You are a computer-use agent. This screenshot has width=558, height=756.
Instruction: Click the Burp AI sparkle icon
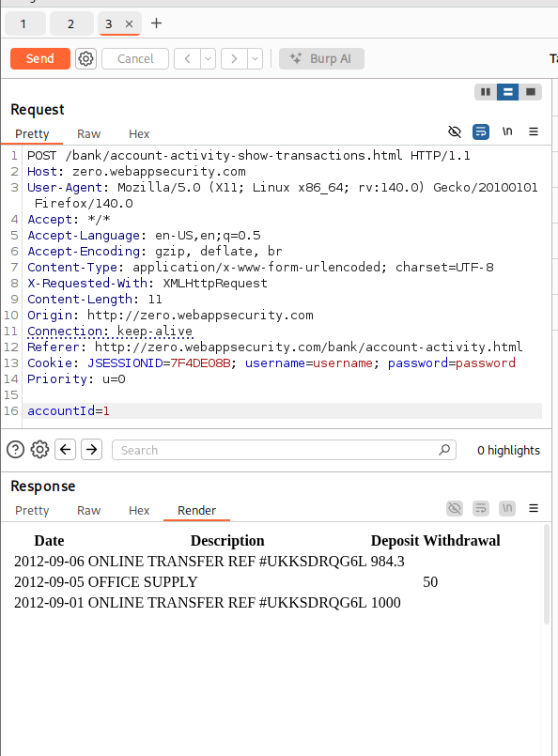click(x=296, y=59)
